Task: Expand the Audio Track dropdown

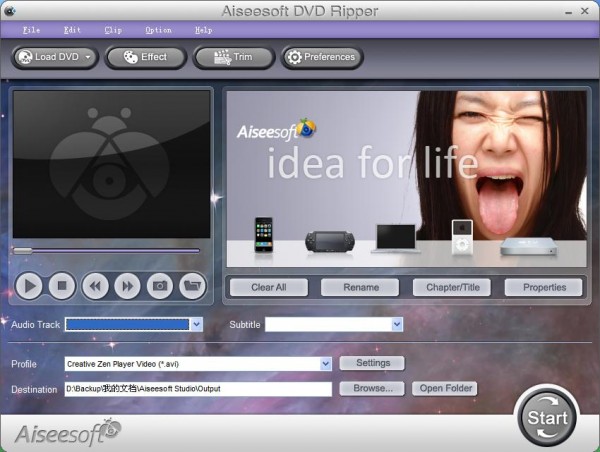Action: tap(197, 325)
